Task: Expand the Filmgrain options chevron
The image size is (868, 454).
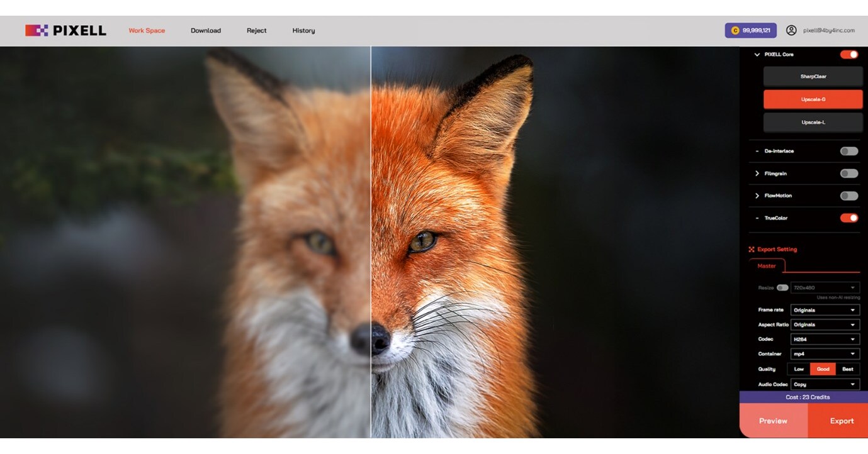Action: tap(757, 174)
